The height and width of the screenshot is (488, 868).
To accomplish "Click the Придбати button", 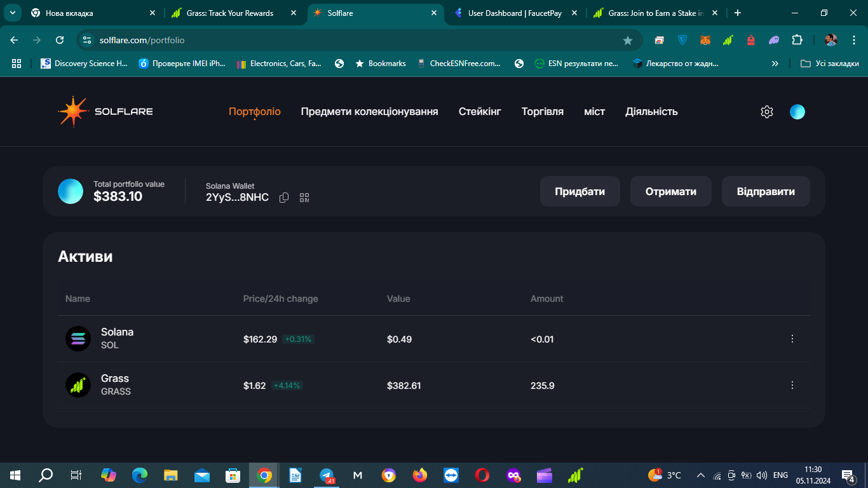I will coord(580,191).
